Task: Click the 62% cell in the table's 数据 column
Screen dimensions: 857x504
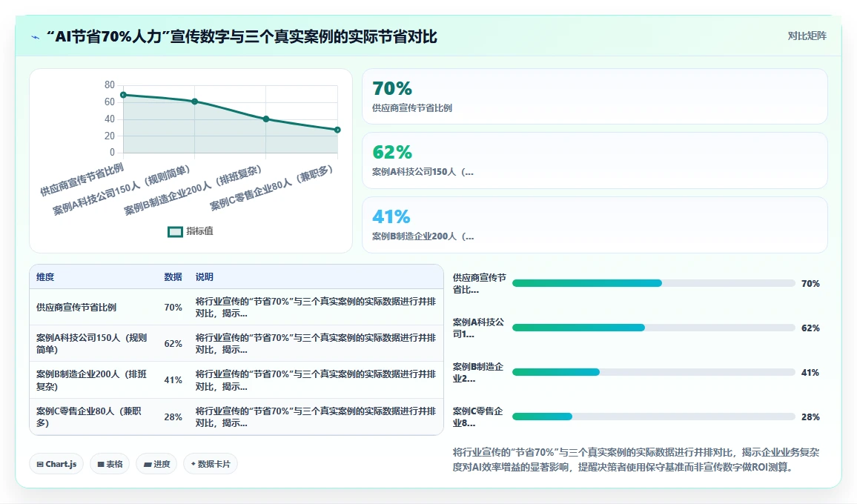Action: (x=173, y=344)
